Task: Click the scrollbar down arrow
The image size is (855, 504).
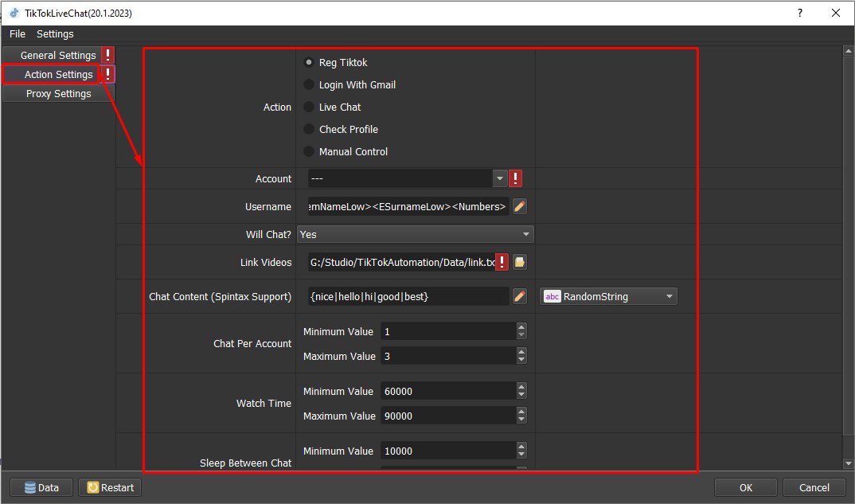Action: [848, 463]
